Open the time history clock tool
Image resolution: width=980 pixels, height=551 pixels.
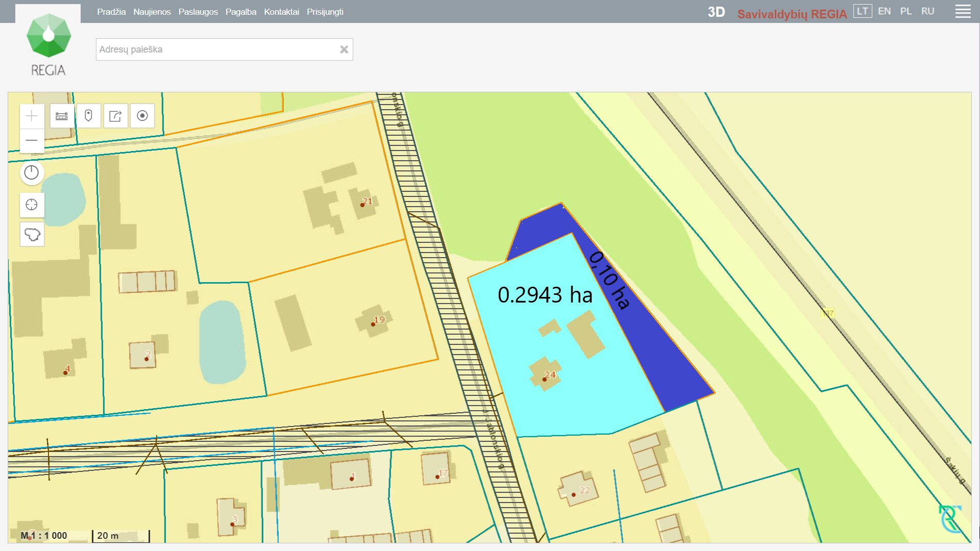coord(32,173)
